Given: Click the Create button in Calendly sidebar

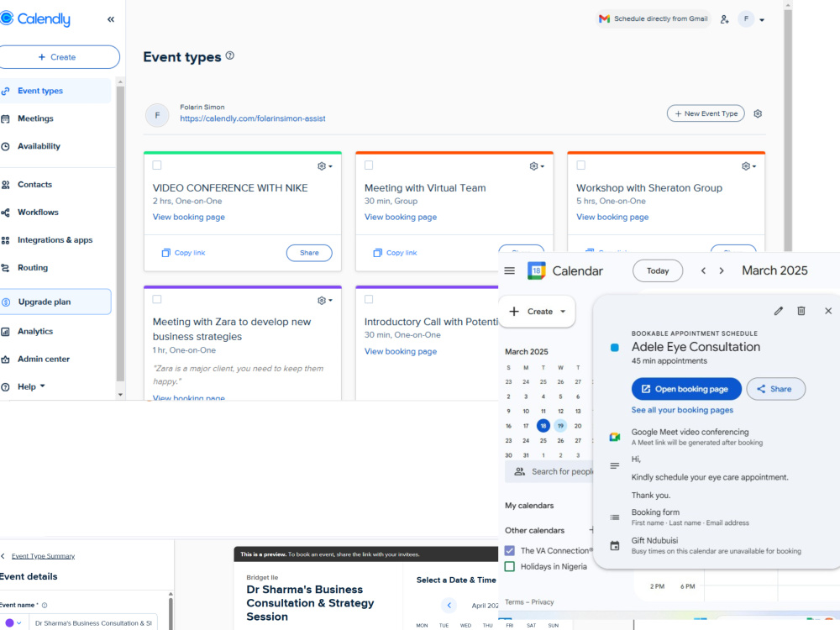Looking at the screenshot, I should coord(58,57).
